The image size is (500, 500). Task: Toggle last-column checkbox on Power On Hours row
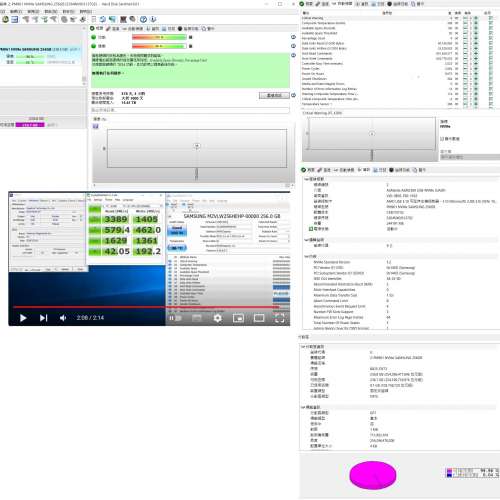(491, 74)
